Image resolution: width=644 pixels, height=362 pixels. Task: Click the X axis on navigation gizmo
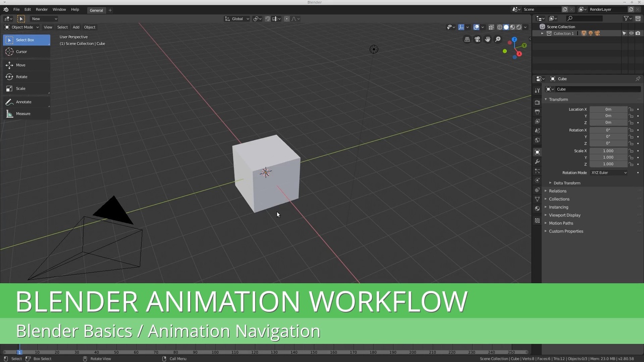(x=519, y=54)
